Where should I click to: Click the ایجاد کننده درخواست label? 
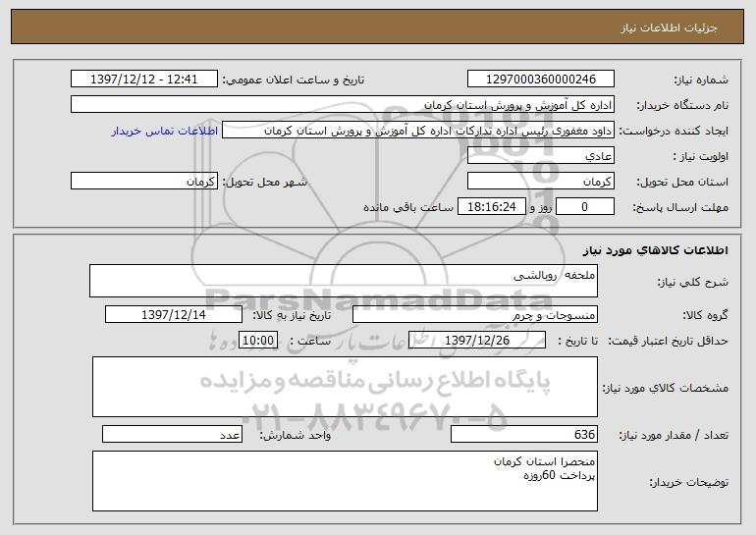[674, 132]
